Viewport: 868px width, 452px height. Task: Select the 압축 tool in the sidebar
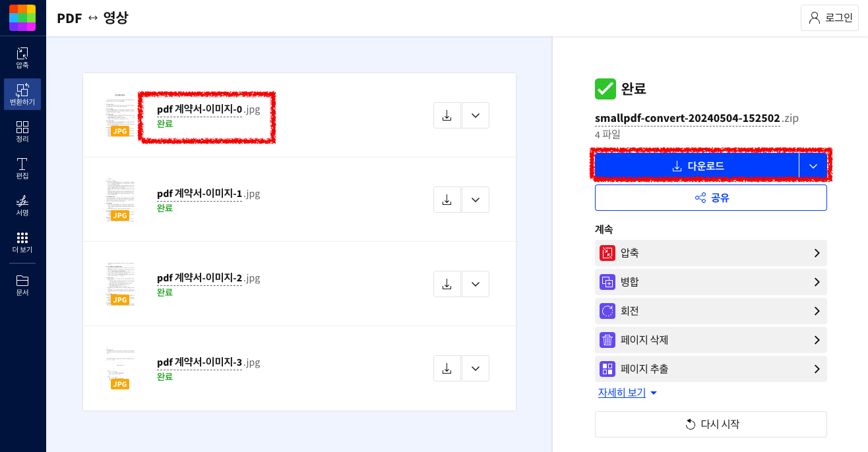[22, 56]
